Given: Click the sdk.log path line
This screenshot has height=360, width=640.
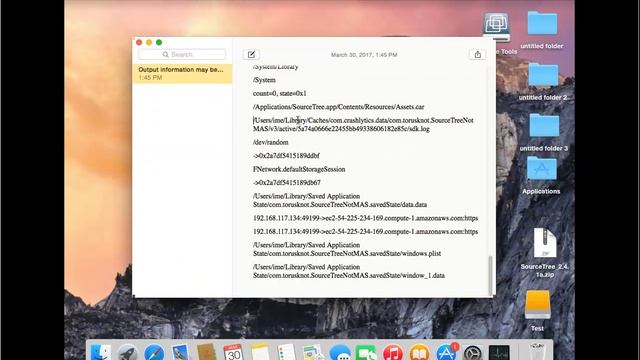Looking at the screenshot, I should click(x=363, y=124).
